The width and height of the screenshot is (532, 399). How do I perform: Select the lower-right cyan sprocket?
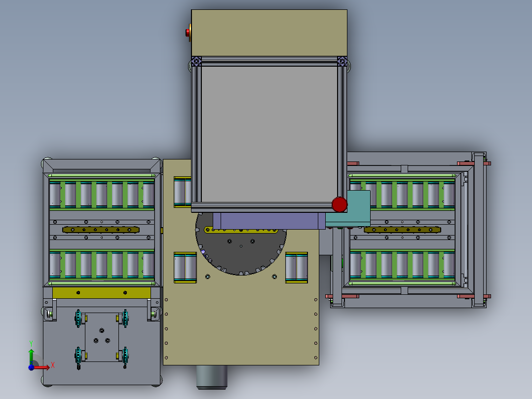coord(125,356)
